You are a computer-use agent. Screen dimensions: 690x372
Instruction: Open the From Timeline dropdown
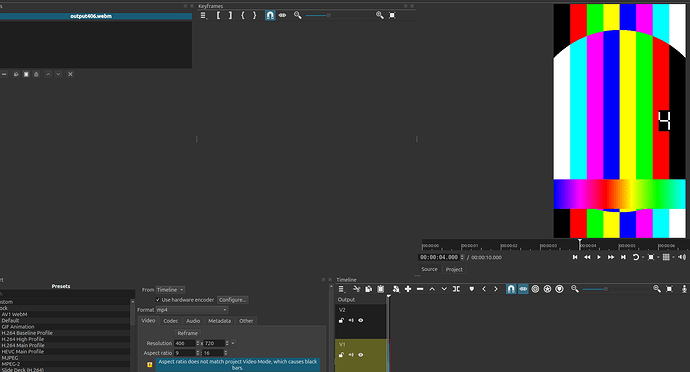click(170, 290)
